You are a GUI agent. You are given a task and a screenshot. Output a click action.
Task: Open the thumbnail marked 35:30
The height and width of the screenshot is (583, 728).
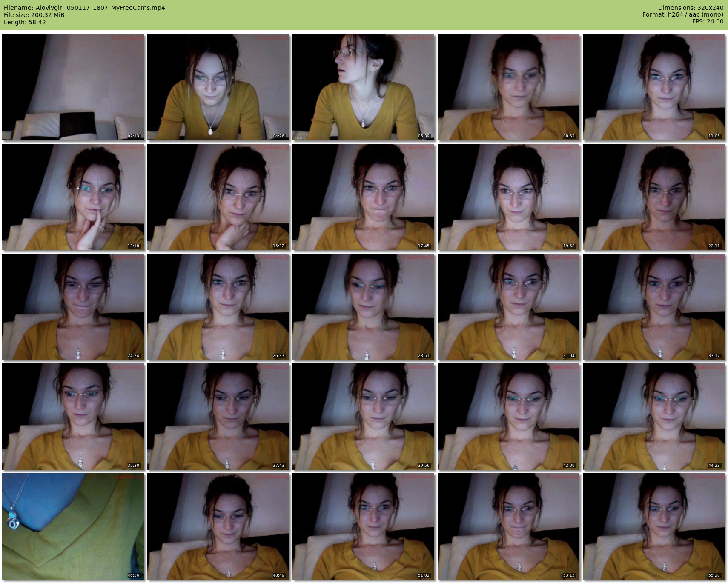(73, 417)
